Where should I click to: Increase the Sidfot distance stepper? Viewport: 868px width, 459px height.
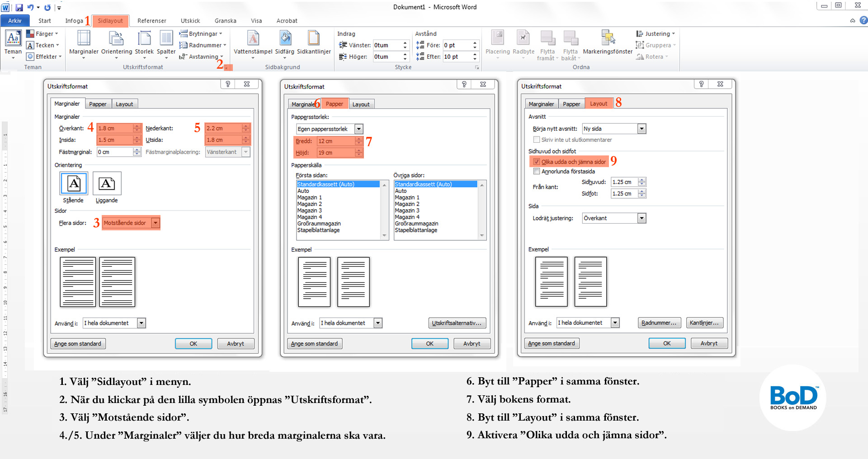(642, 192)
